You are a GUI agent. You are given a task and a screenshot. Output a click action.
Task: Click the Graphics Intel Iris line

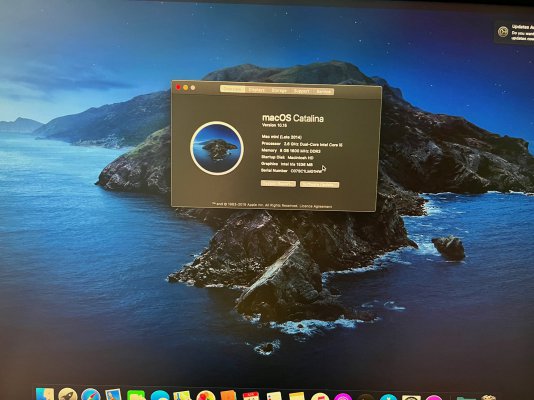[x=287, y=164]
